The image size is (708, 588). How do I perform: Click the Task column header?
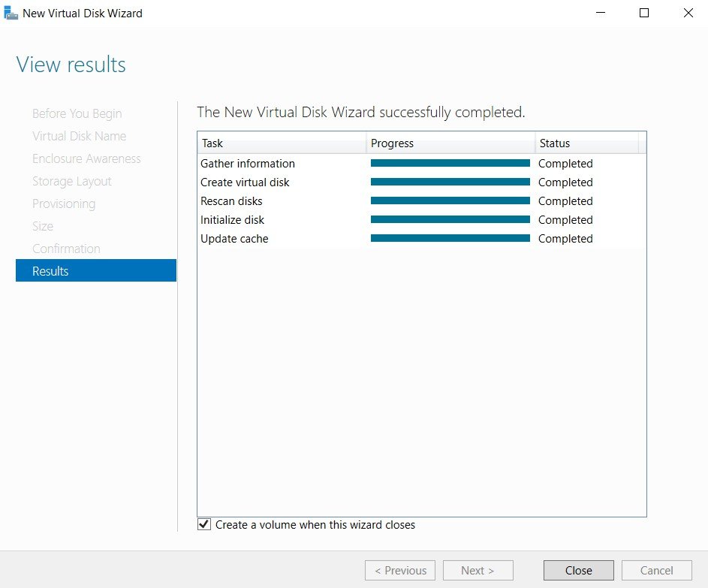(282, 143)
